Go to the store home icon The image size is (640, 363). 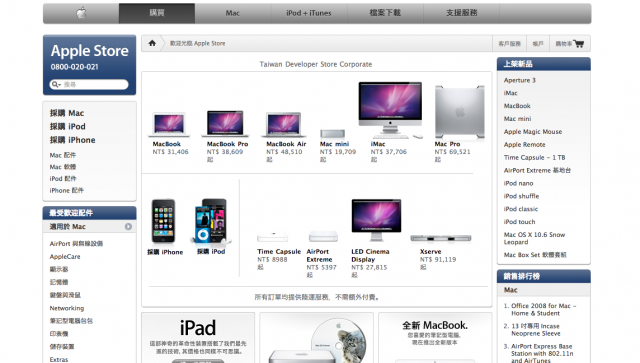coord(152,43)
